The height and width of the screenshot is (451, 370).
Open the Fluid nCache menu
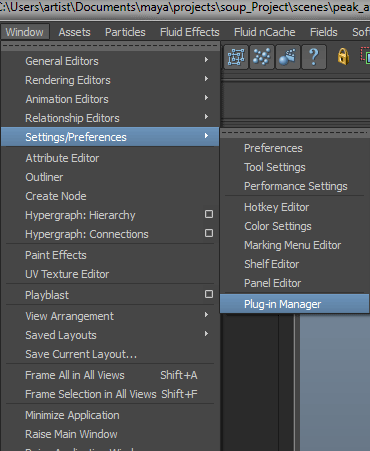pyautogui.click(x=265, y=32)
